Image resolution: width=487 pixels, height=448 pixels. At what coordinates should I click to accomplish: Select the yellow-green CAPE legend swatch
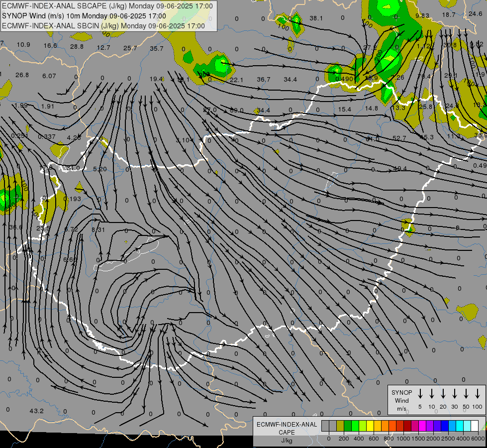click(x=363, y=426)
